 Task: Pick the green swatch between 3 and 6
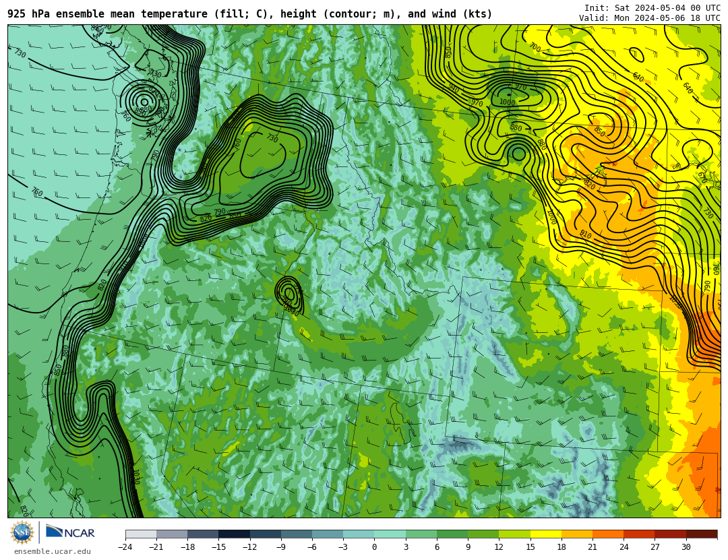tap(421, 534)
